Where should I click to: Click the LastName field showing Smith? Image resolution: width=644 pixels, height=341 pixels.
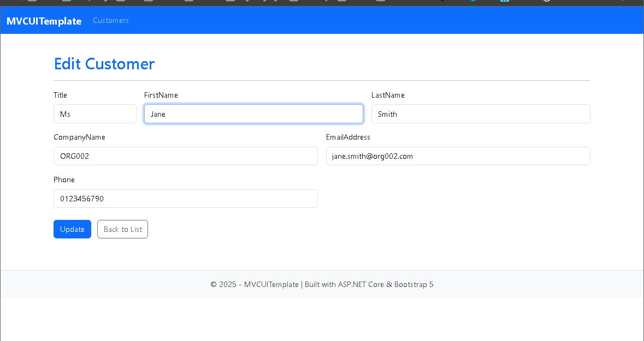point(480,113)
